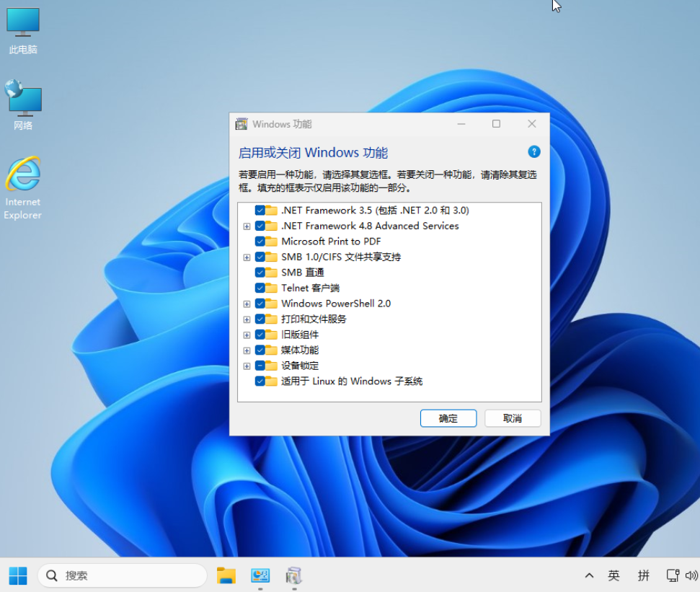Click folder icon beside SMB 直通
700x592 pixels.
pos(271,273)
